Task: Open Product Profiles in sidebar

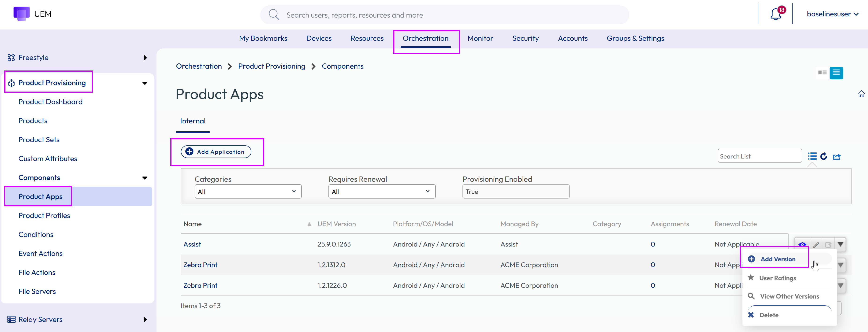Action: point(44,215)
